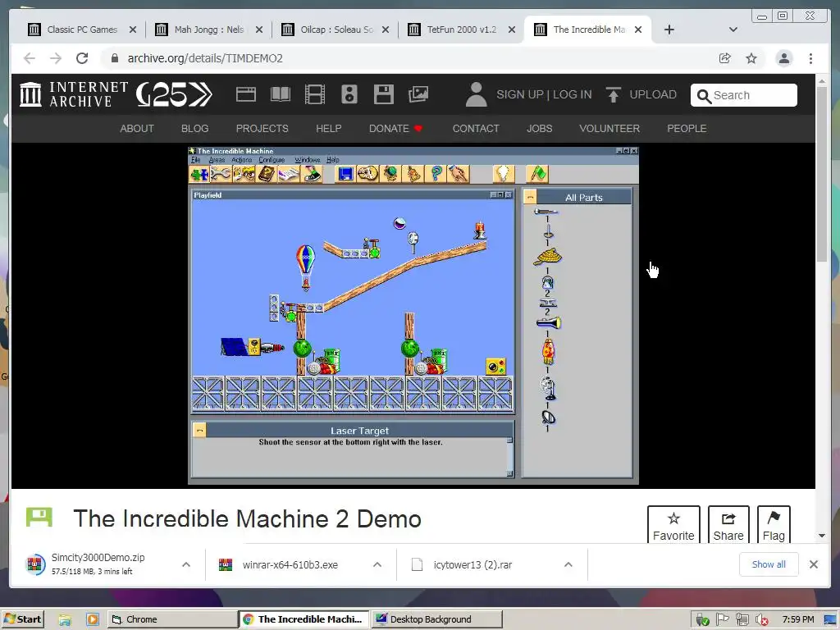840x630 pixels.
Task: Expand icytower13 (2).rar download options arrow
Action: click(x=568, y=564)
